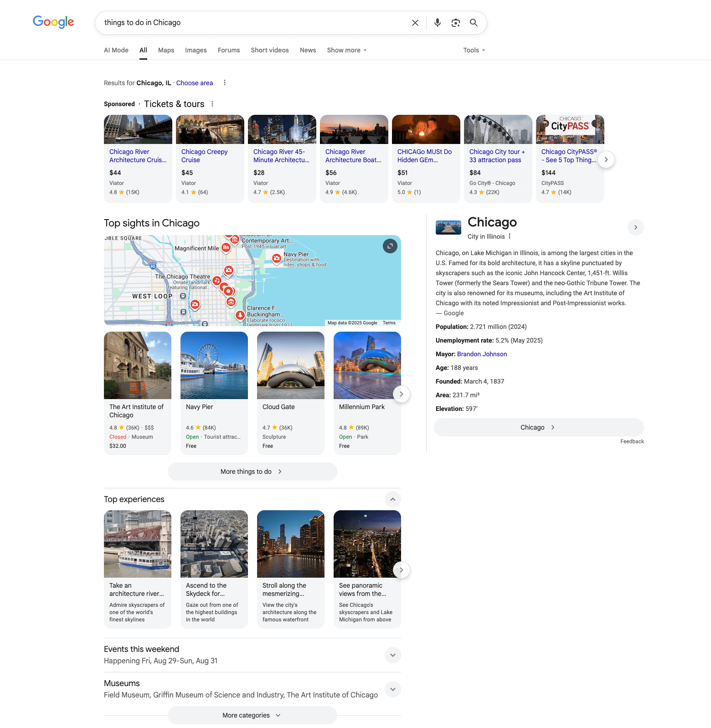This screenshot has height=728, width=711.
Task: Click Chicago skyline thumbnail in knowledge panel
Action: click(x=448, y=227)
